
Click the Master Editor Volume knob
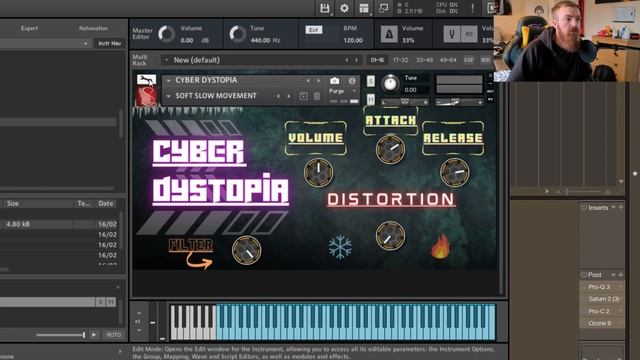[166, 34]
